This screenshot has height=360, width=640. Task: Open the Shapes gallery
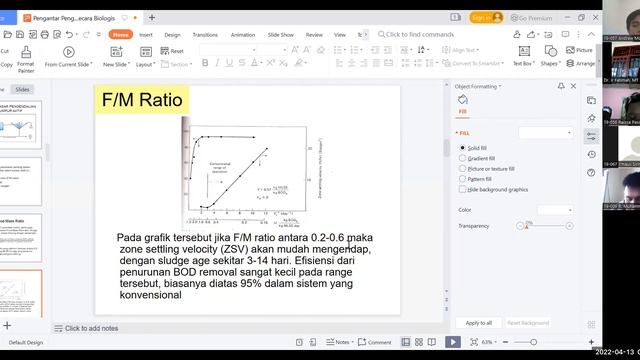coord(550,56)
